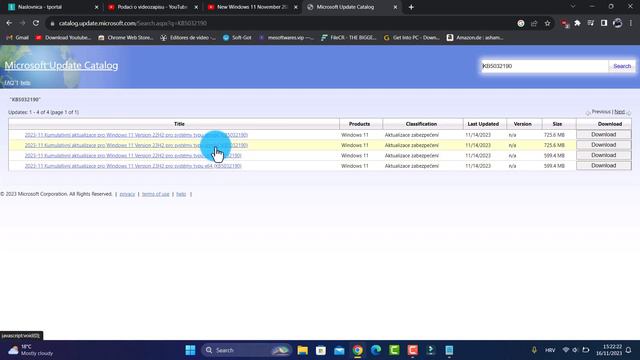Open the help footer link
The height and width of the screenshot is (360, 640).
pyautogui.click(x=181, y=194)
